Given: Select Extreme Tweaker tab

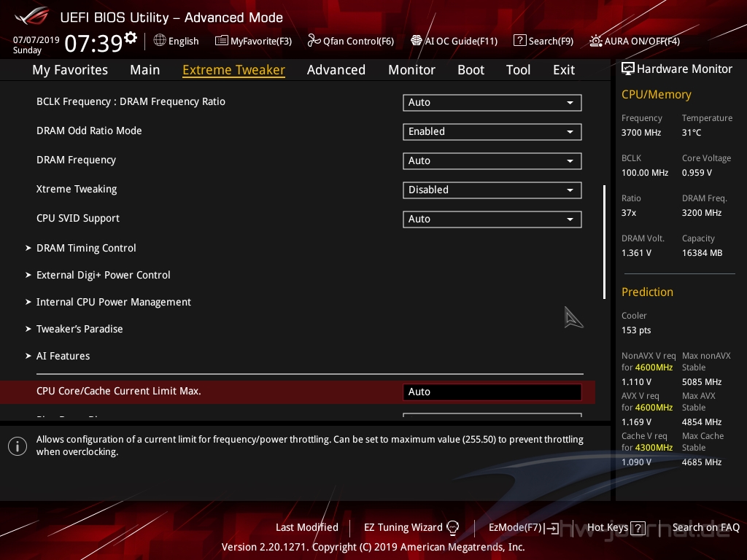Looking at the screenshot, I should [x=233, y=70].
